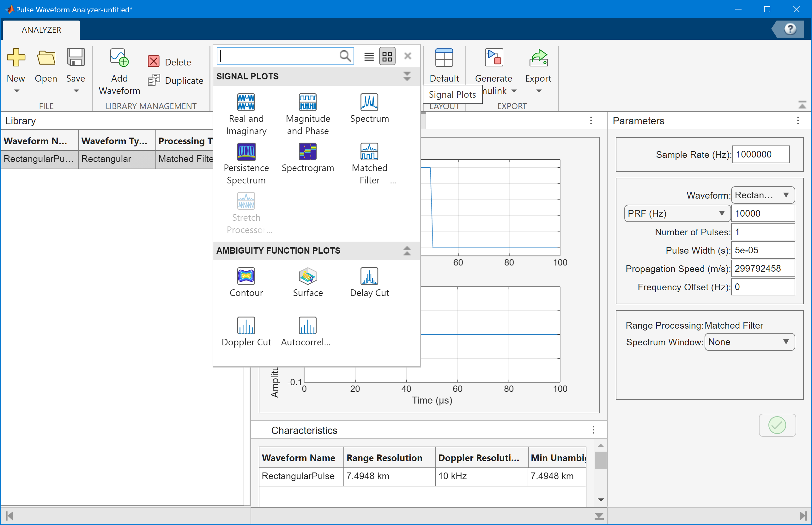The width and height of the screenshot is (812, 525).
Task: Select the Doppler Cut plot
Action: (246, 326)
